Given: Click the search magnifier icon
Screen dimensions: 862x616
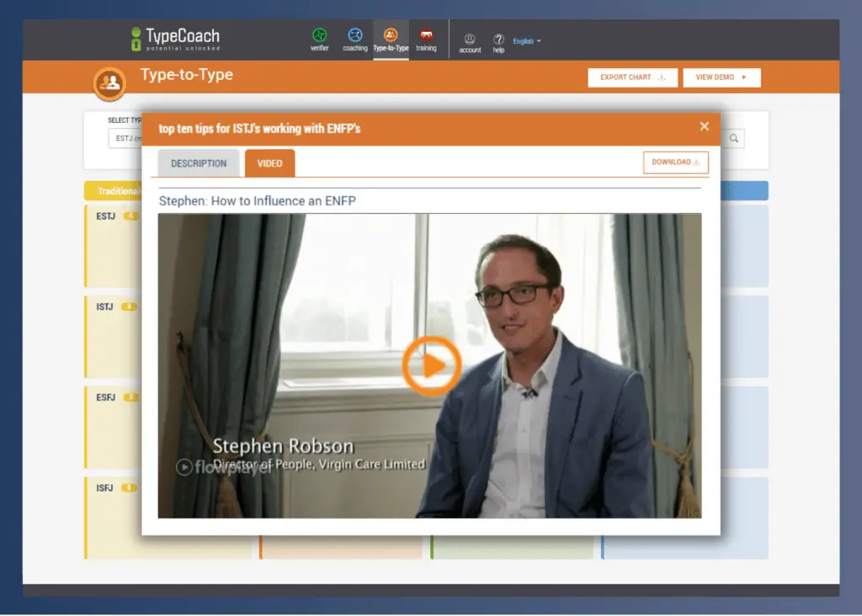Looking at the screenshot, I should (x=734, y=139).
